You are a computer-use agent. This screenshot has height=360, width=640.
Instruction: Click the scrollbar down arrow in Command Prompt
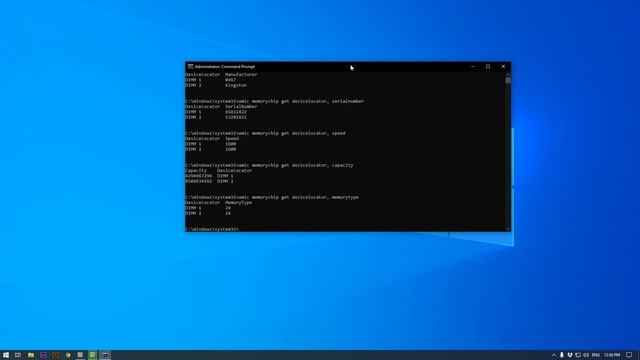click(508, 229)
